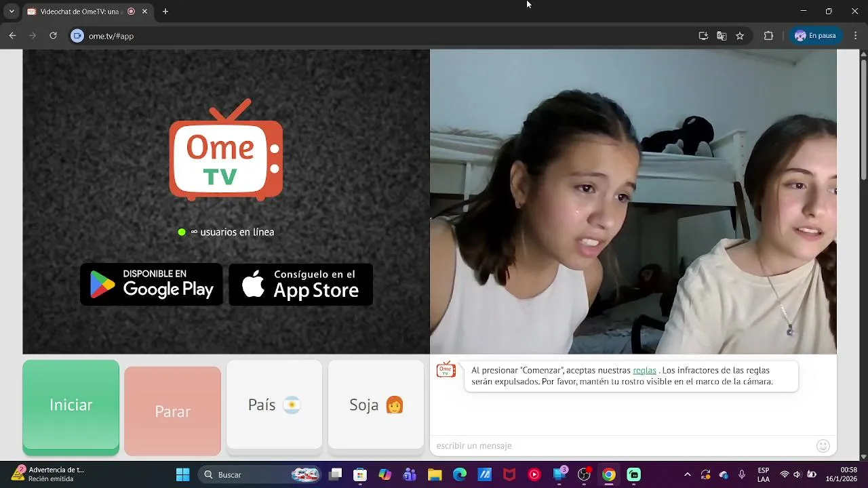The height and width of the screenshot is (488, 868).
Task: Open the translate page icon
Action: pyautogui.click(x=722, y=36)
